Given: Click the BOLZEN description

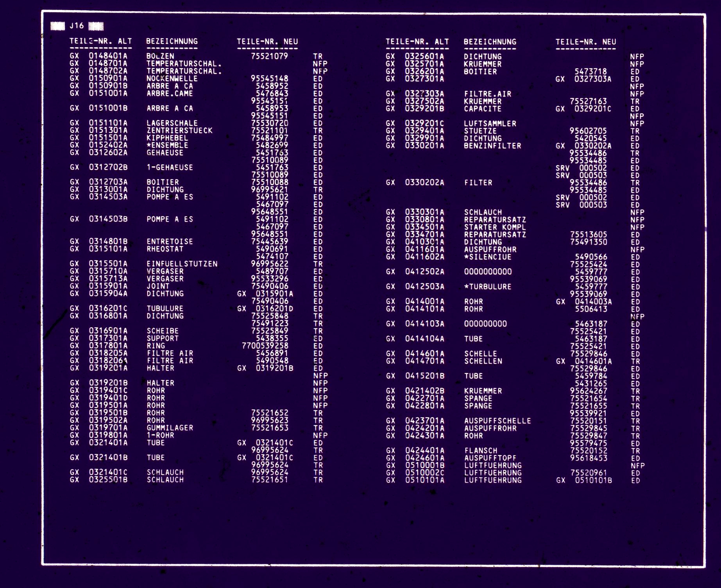Looking at the screenshot, I should [x=160, y=56].
